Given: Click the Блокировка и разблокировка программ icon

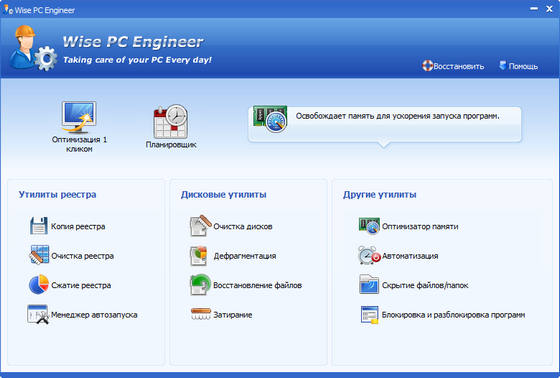Looking at the screenshot, I should point(369,314).
